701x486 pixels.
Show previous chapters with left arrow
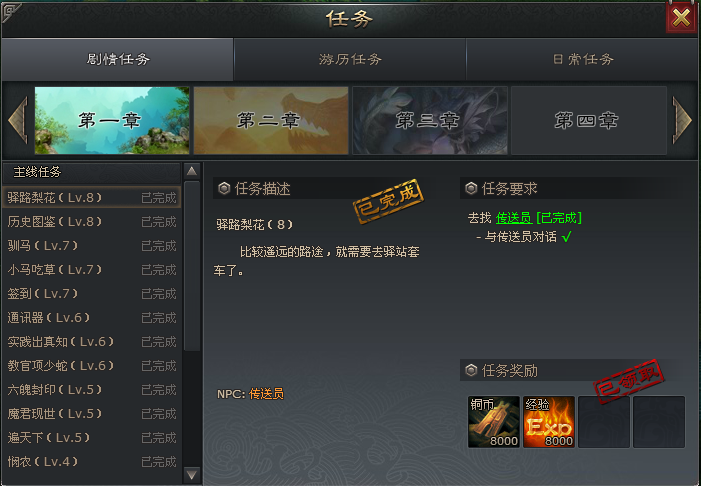(18, 120)
